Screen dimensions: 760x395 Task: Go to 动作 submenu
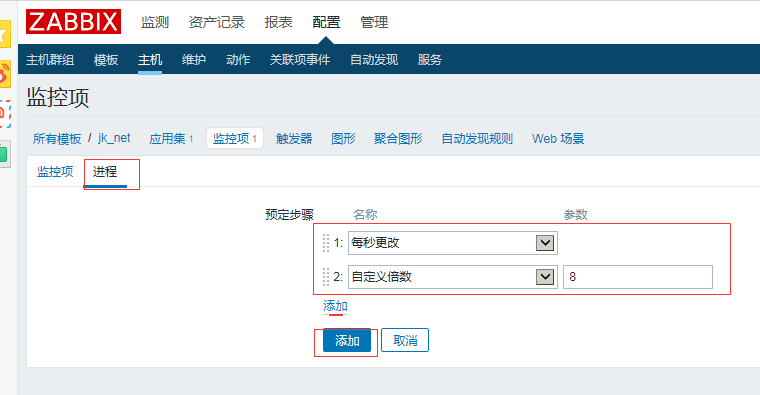click(238, 60)
